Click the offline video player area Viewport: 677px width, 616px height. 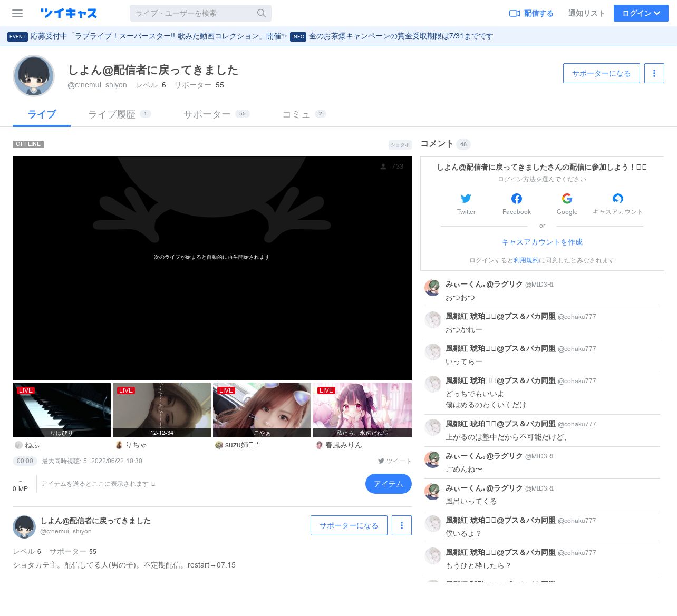tap(212, 268)
